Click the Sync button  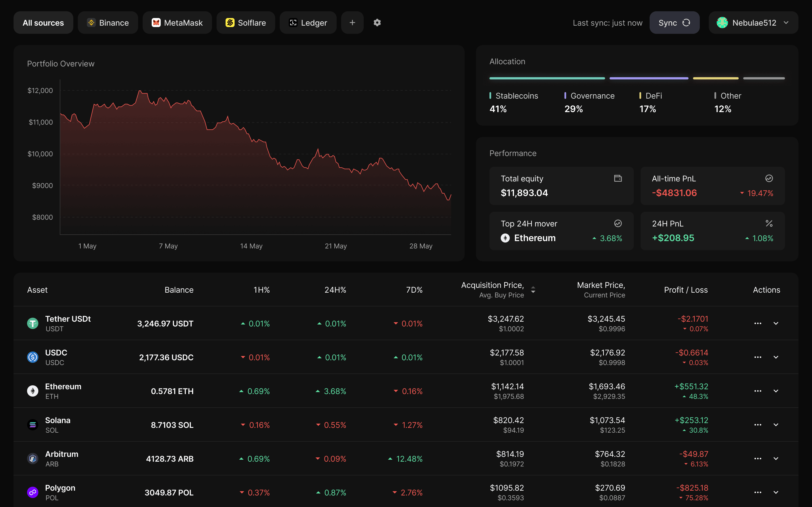coord(674,23)
